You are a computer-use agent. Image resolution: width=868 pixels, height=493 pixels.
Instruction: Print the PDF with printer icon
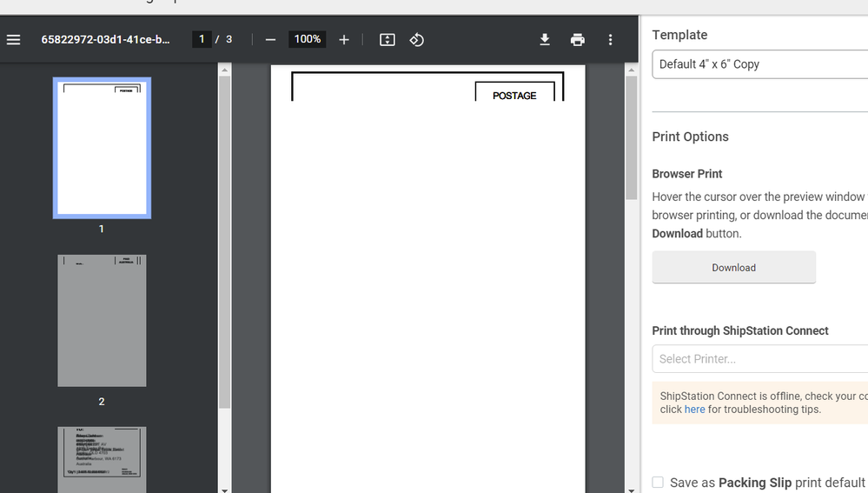click(x=578, y=40)
